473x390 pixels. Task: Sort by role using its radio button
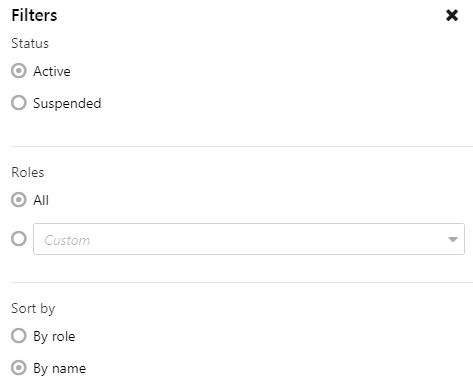coord(19,336)
